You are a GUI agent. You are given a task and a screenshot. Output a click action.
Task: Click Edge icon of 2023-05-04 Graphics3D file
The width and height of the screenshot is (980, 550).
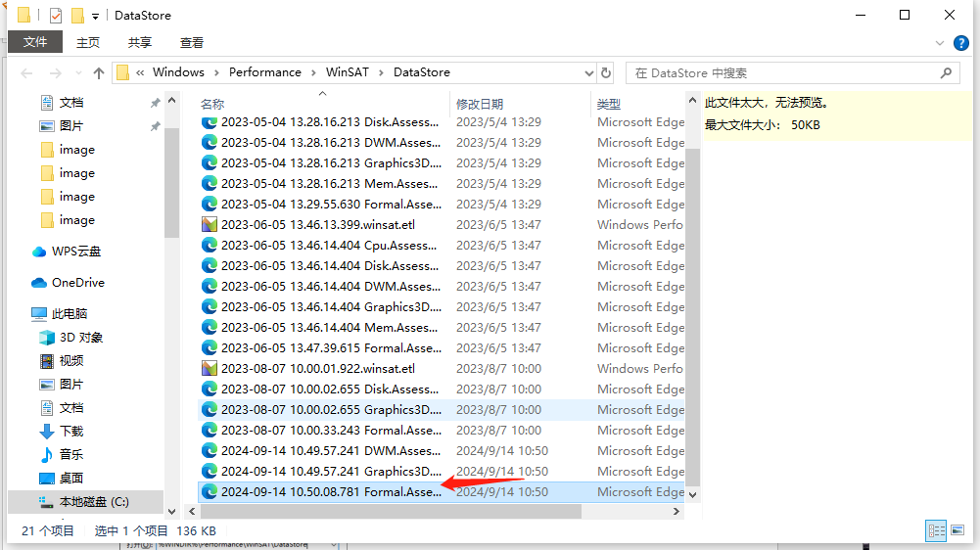point(210,163)
